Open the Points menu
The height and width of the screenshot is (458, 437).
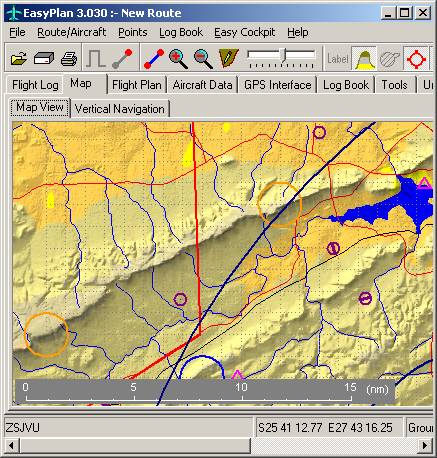pyautogui.click(x=133, y=32)
